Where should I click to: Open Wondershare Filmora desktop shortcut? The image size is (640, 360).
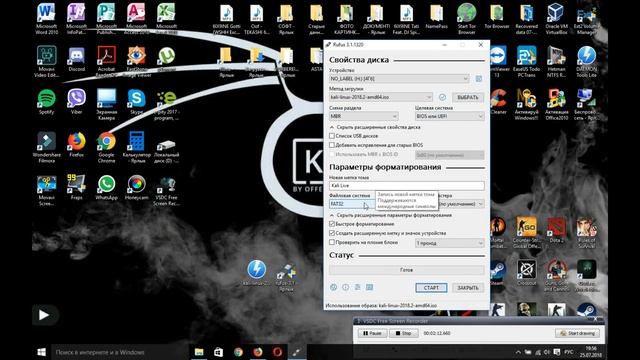pos(47,147)
